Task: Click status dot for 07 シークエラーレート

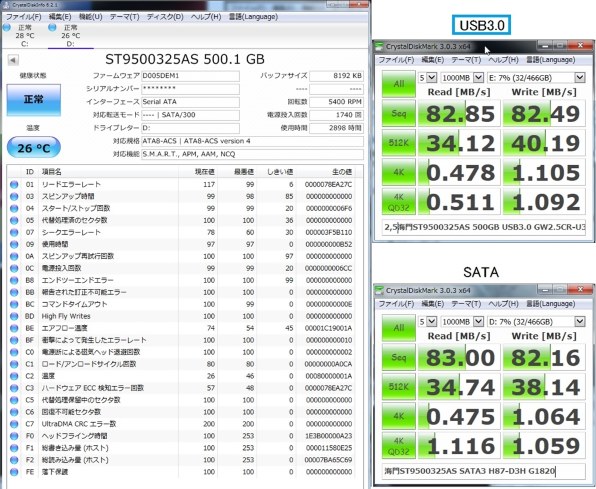Action: pos(14,232)
